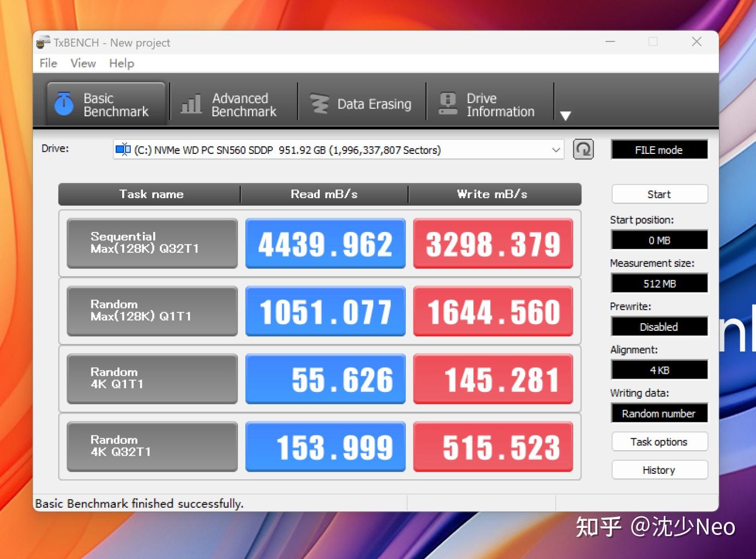The height and width of the screenshot is (559, 756).
Task: Click the 1644.560 write result
Action: (493, 311)
